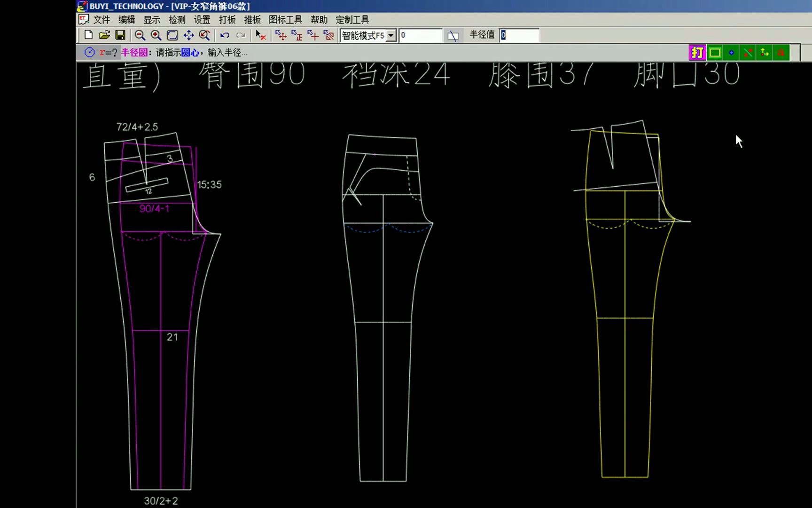Select the delete-element arrow tool
The image size is (812, 508).
[260, 35]
